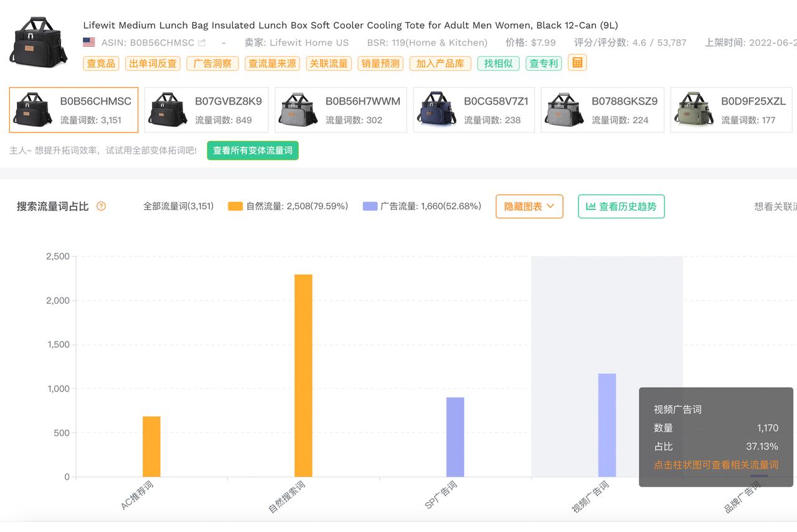Viewport: 797px width, 532px height.
Task: Select the green variant B0D9F25XZL
Action: (x=732, y=110)
